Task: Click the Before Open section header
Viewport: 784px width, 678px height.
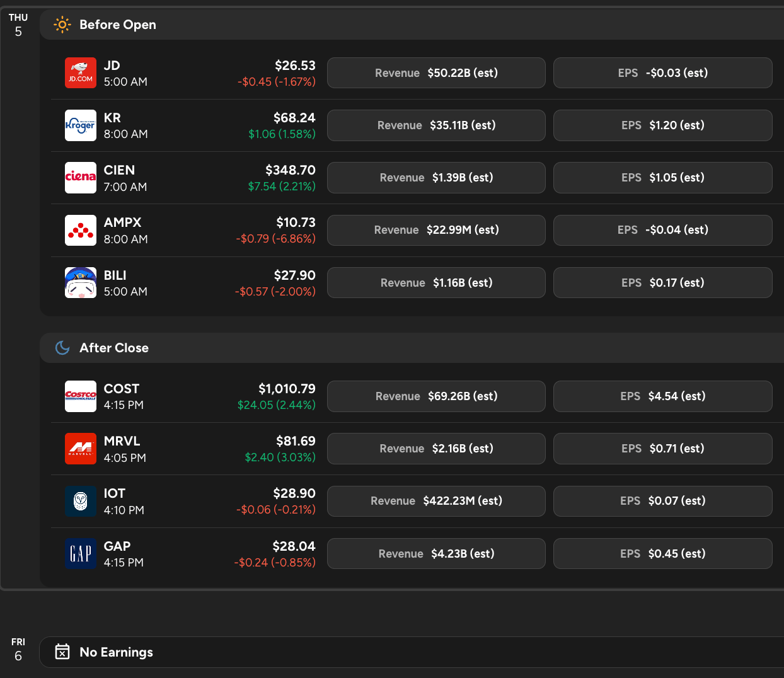Action: pyautogui.click(x=412, y=25)
